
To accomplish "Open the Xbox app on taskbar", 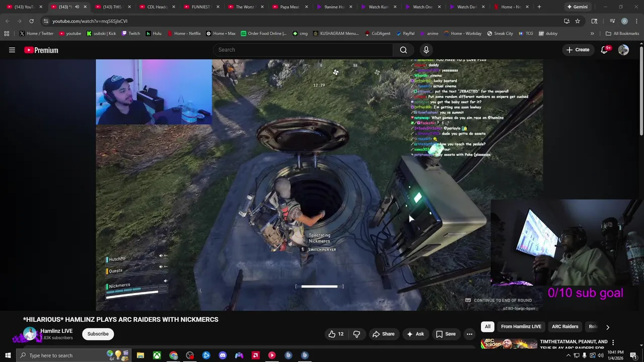I will pyautogui.click(x=157, y=355).
